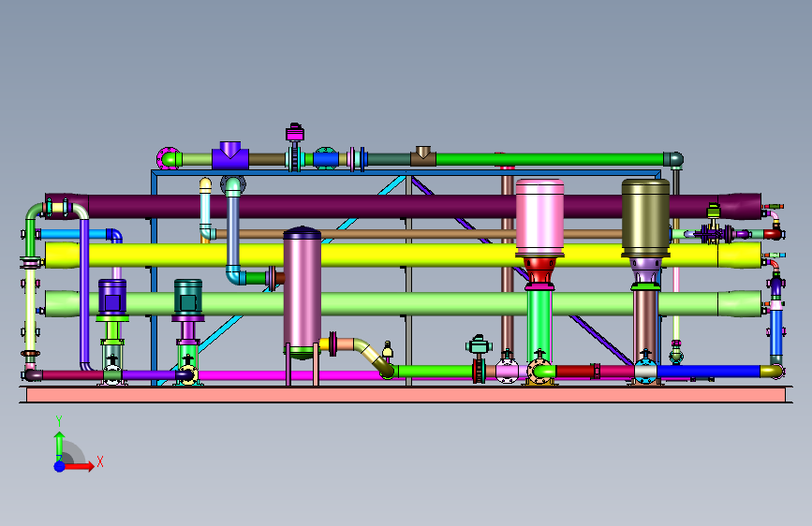
Task: Pick the long green top header pipe
Action: [x=550, y=159]
